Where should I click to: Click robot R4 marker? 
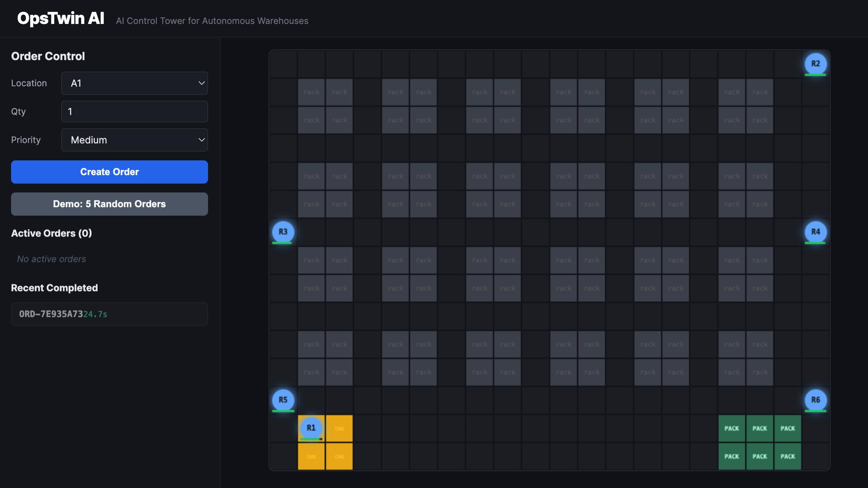815,232
